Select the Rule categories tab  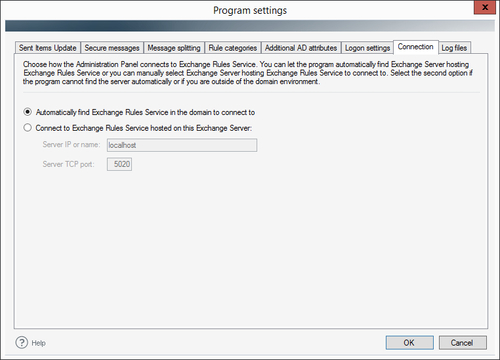pyautogui.click(x=233, y=48)
